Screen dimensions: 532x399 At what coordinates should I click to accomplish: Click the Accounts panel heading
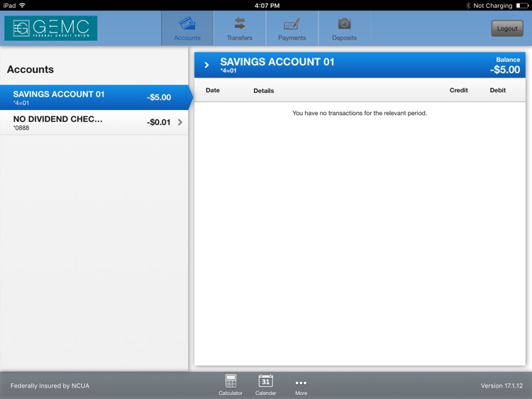[x=31, y=70]
